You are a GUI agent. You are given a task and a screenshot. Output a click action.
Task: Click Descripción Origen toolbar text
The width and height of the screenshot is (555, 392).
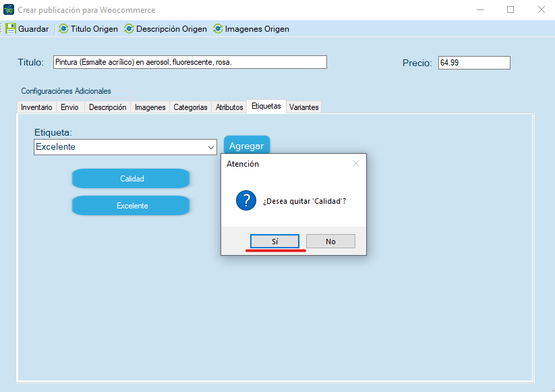pos(171,29)
